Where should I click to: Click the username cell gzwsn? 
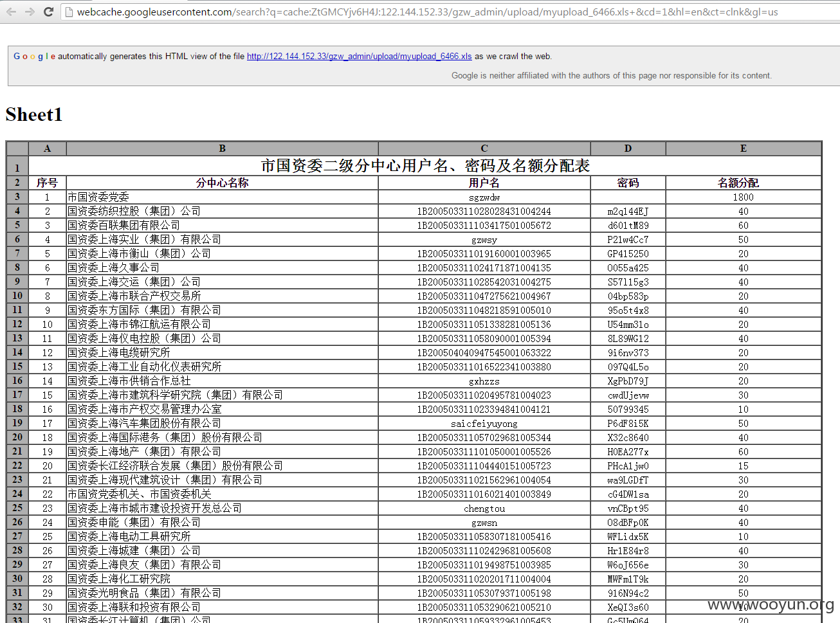[x=484, y=522]
